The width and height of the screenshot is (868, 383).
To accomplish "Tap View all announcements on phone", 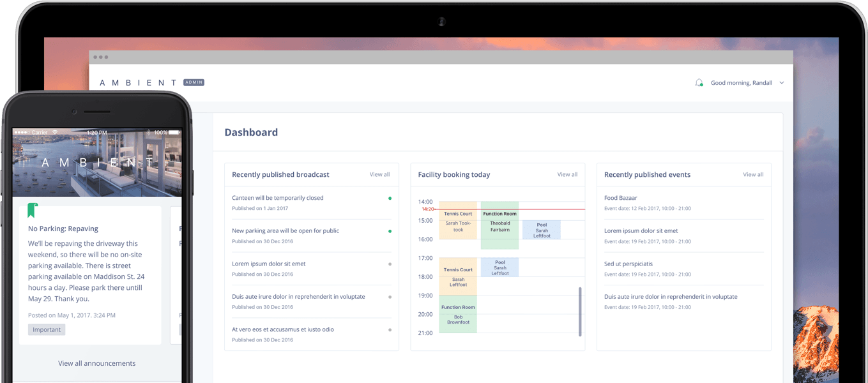I will [x=97, y=363].
